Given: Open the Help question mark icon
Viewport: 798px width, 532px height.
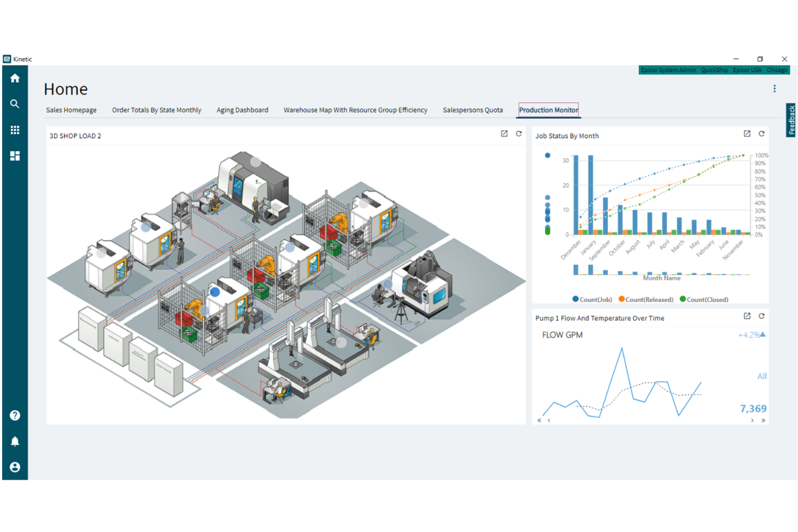Looking at the screenshot, I should click(x=15, y=416).
